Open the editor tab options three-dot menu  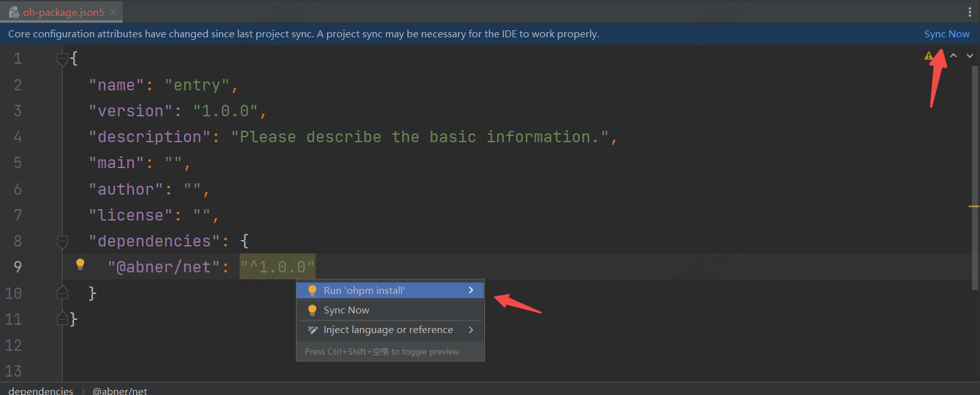(970, 11)
